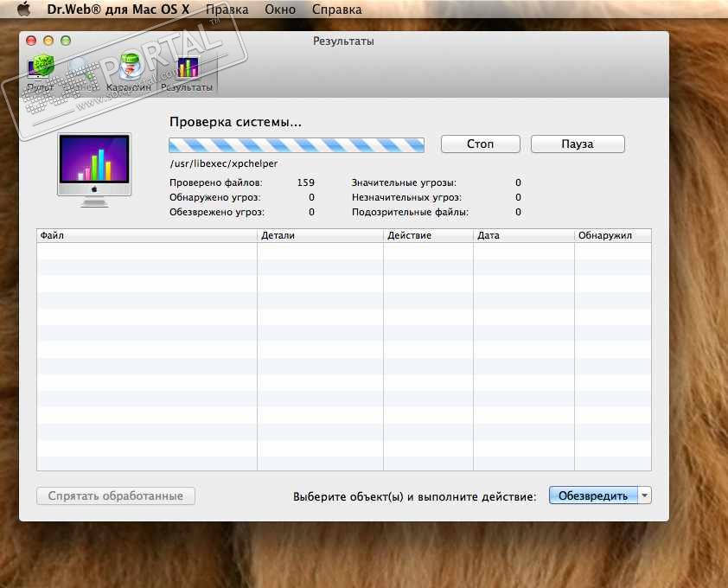Stop the scan with the Стоп button
This screenshot has height=588, width=728.
(480, 144)
